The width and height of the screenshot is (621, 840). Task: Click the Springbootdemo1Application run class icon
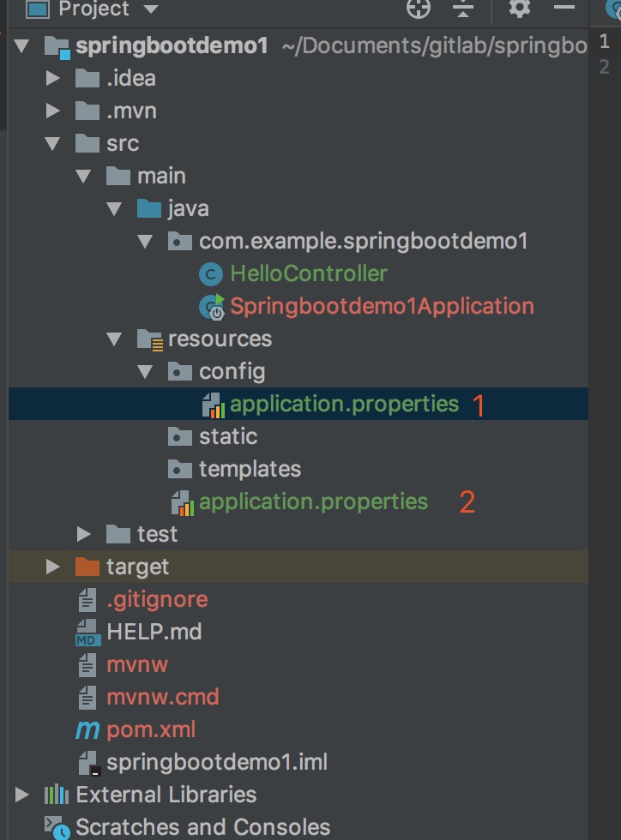click(211, 307)
